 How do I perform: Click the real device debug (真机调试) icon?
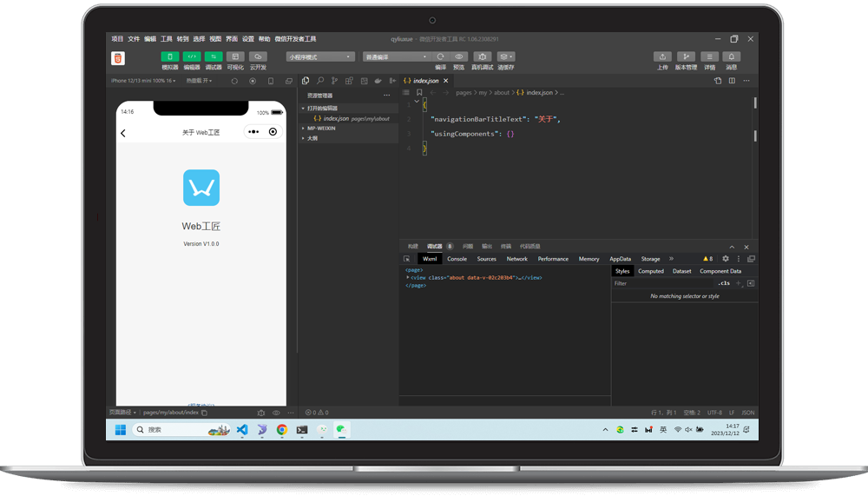[482, 56]
